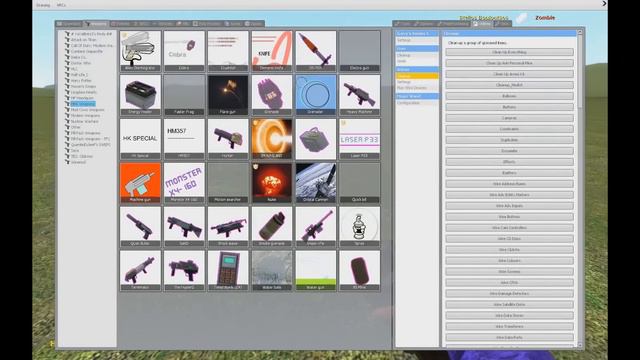640x360 pixels.
Task: Select the Spray can weapon icon
Action: pyautogui.click(x=360, y=227)
